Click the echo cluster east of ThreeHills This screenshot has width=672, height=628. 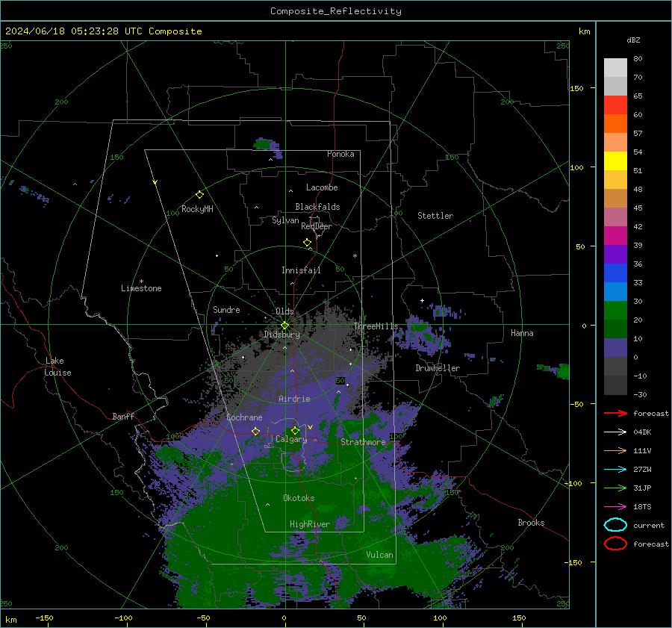click(422, 337)
